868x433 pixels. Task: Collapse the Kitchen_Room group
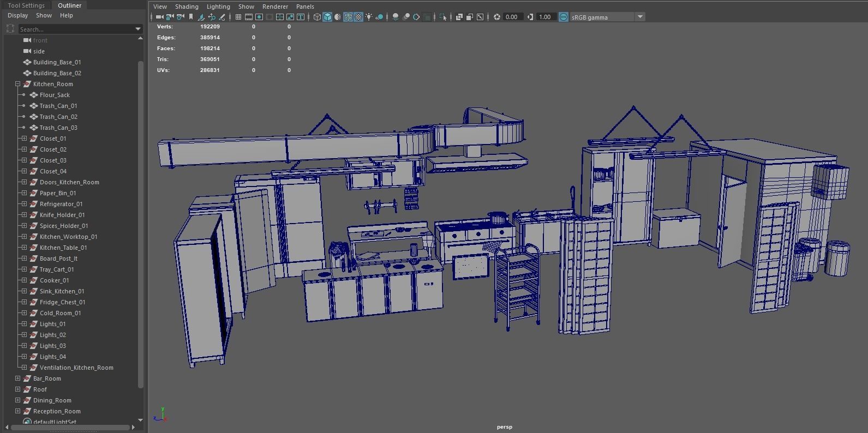point(17,84)
